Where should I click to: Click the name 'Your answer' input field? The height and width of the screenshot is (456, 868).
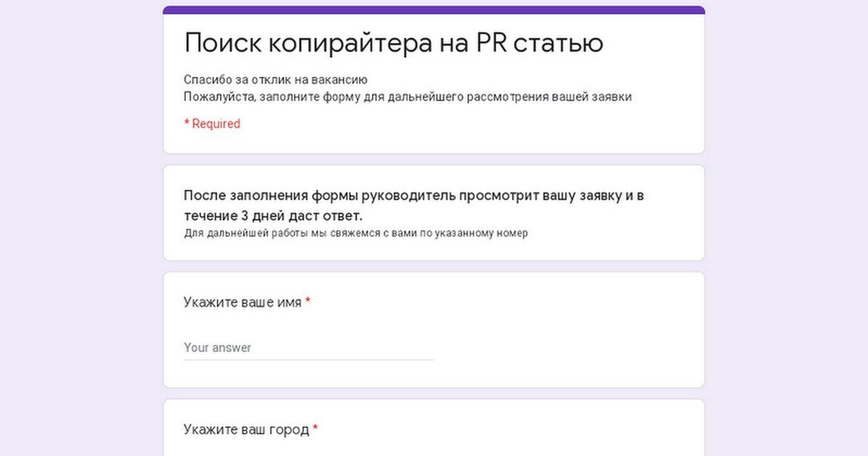pyautogui.click(x=309, y=347)
